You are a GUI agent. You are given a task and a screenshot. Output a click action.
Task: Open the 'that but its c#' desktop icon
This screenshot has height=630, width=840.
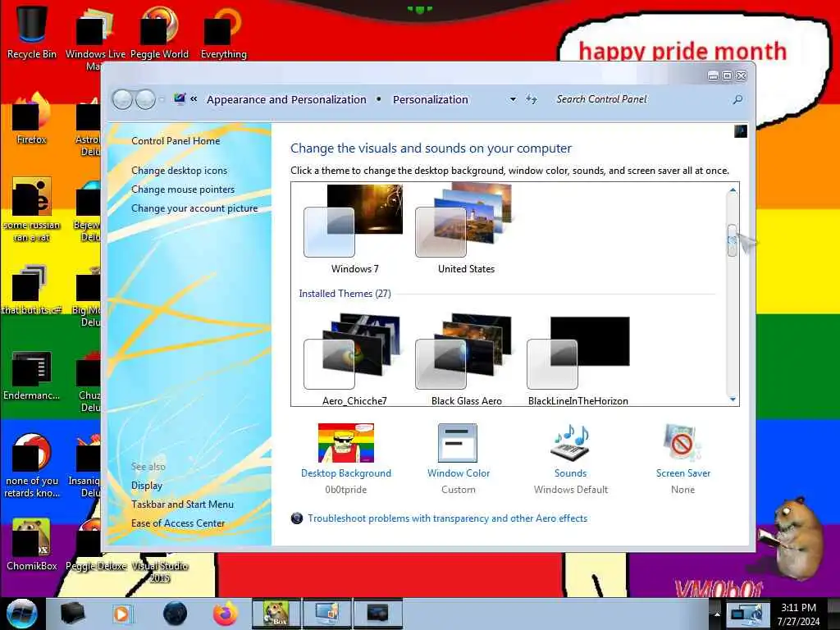[x=32, y=290]
